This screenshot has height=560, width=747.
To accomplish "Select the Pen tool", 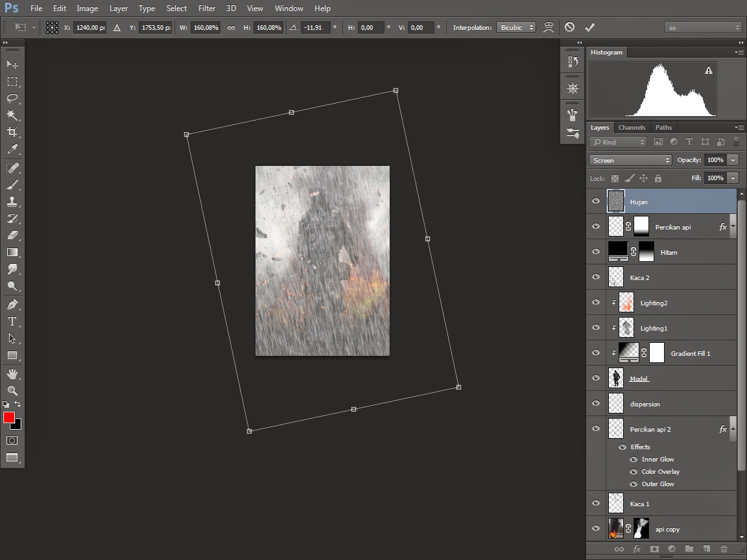I will click(x=12, y=305).
